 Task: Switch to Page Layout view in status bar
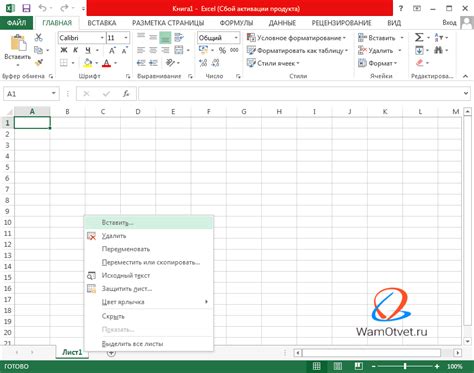coord(337,366)
